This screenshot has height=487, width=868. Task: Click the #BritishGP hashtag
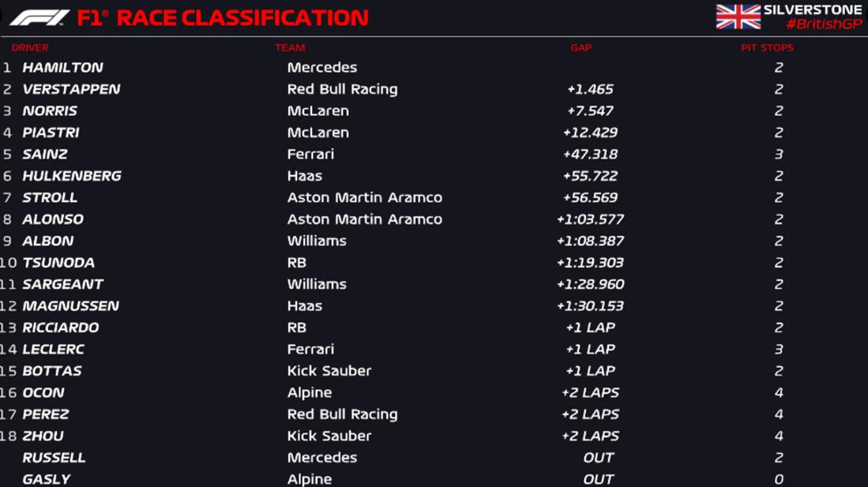pyautogui.click(x=824, y=24)
